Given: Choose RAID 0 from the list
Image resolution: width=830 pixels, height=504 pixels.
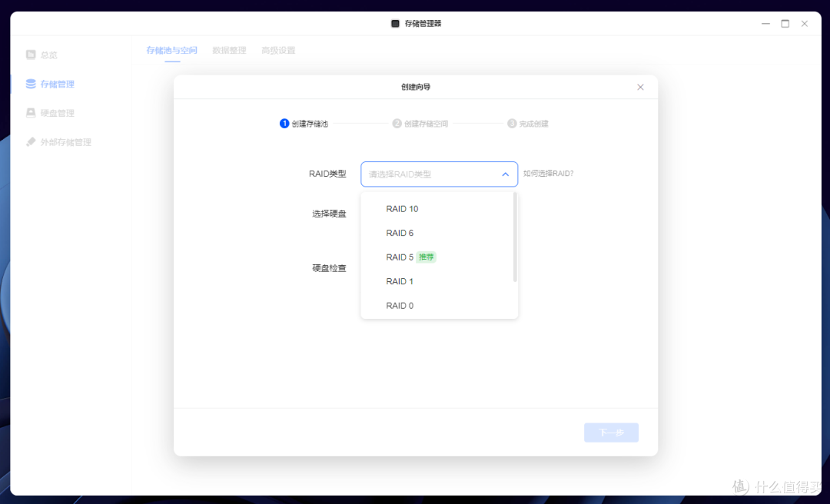Looking at the screenshot, I should 440,306.
